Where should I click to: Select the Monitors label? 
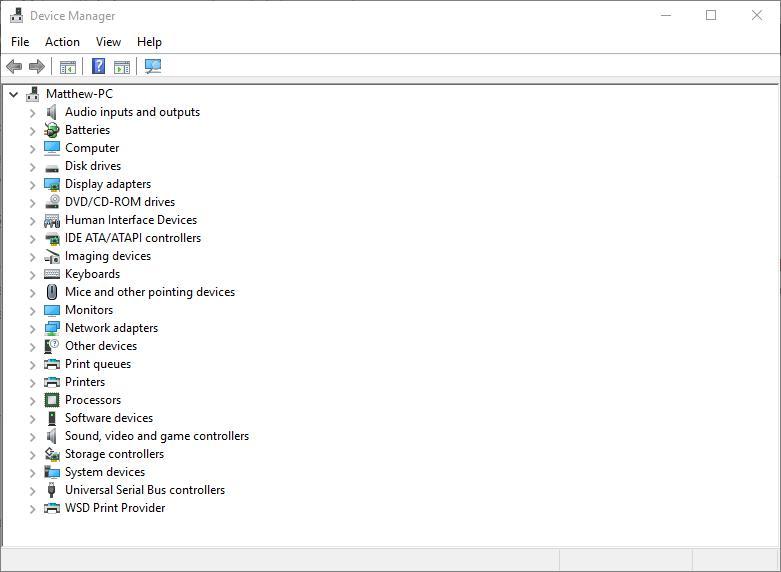coord(89,310)
